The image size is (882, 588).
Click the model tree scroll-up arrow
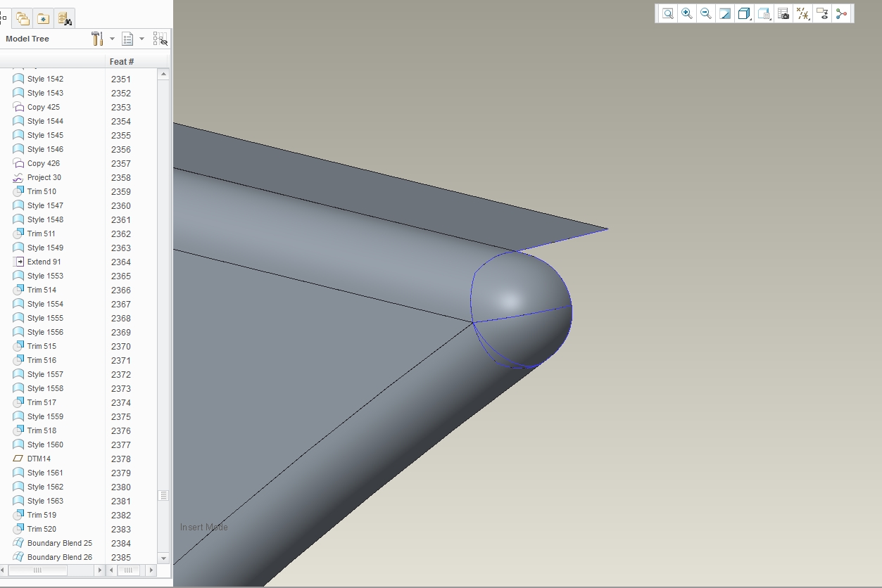[163, 74]
